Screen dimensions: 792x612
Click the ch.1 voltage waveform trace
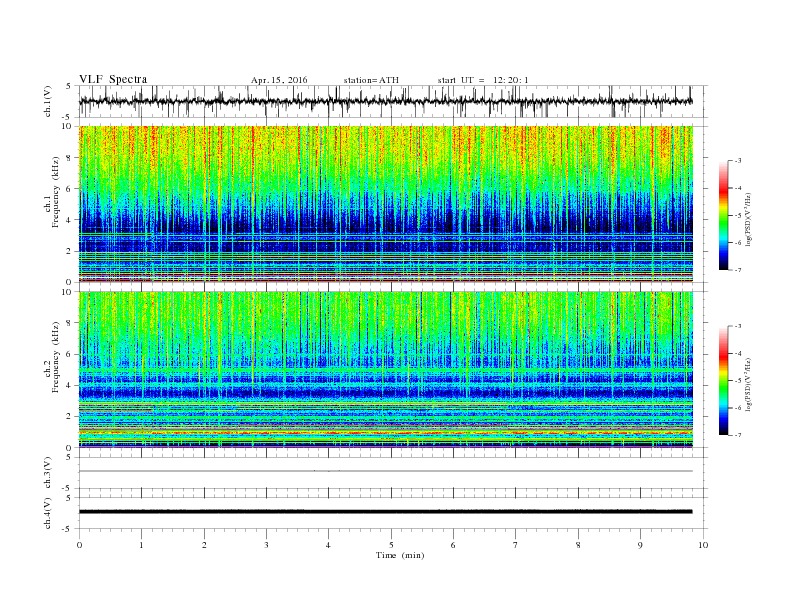(x=385, y=101)
